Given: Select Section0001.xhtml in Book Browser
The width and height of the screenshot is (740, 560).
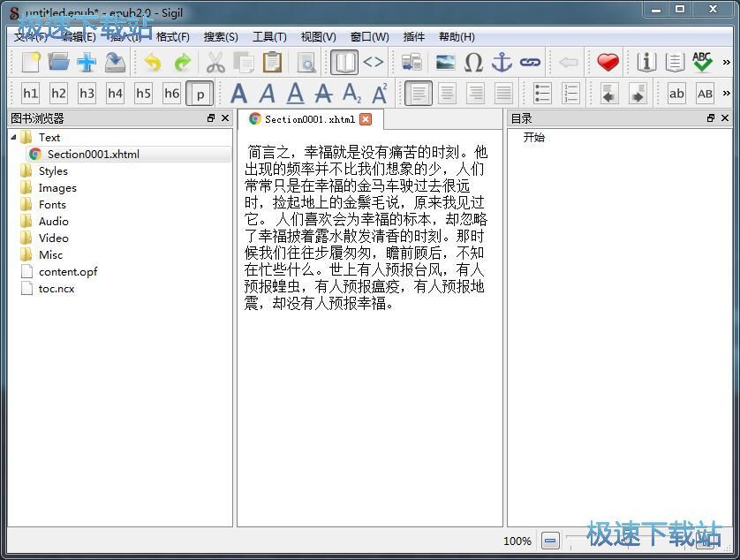Looking at the screenshot, I should 93,155.
